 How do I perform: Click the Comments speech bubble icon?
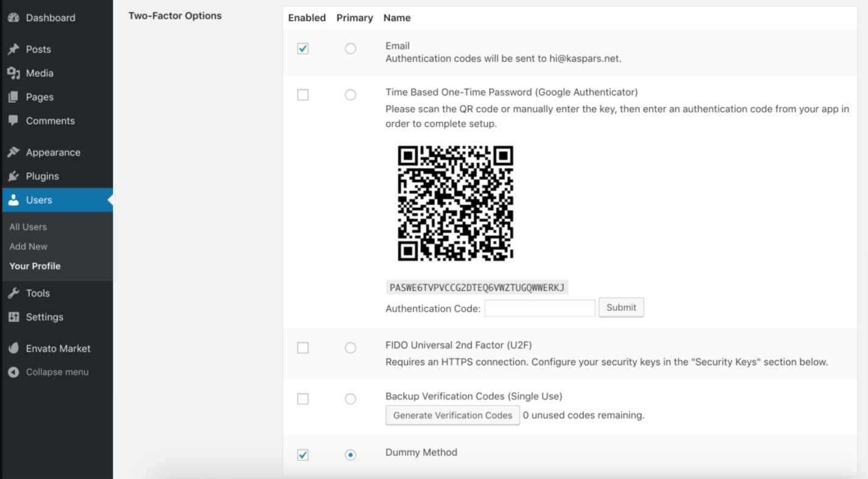point(12,120)
